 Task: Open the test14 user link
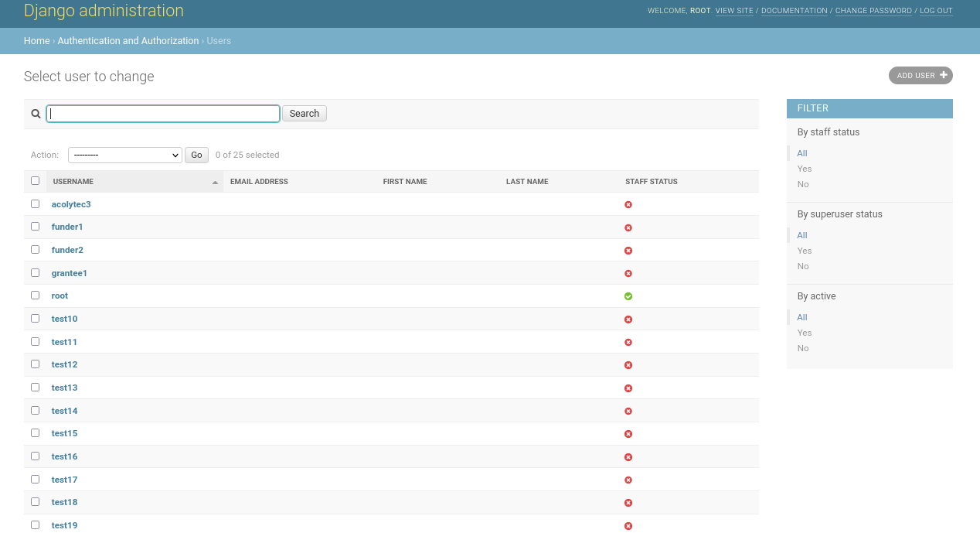click(x=65, y=411)
